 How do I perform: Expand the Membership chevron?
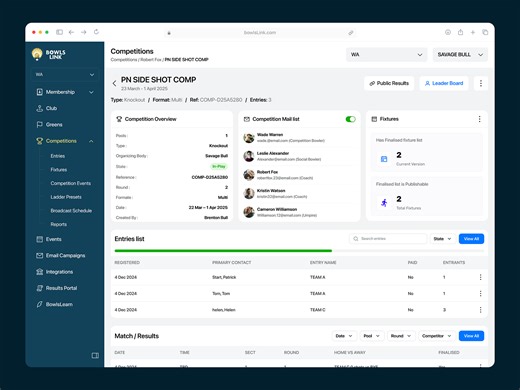[91, 92]
